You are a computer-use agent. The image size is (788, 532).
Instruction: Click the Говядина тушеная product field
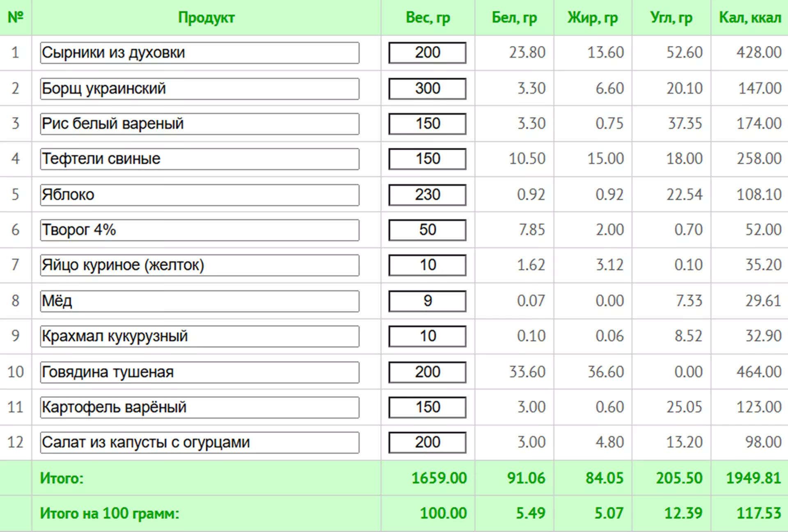tap(199, 372)
